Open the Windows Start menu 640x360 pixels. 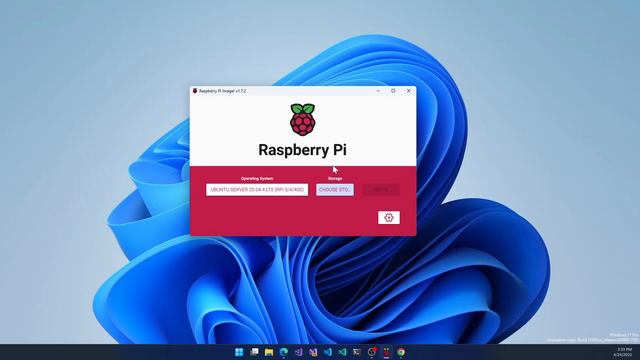click(239, 352)
